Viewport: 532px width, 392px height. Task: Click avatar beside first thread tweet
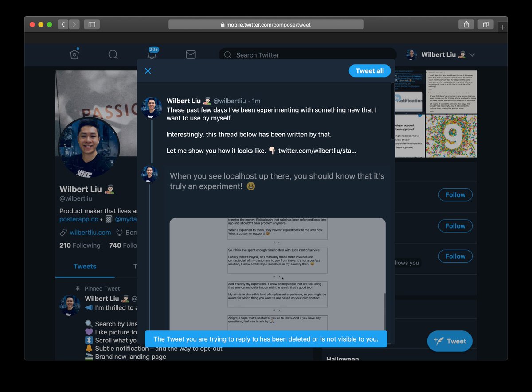coord(152,108)
